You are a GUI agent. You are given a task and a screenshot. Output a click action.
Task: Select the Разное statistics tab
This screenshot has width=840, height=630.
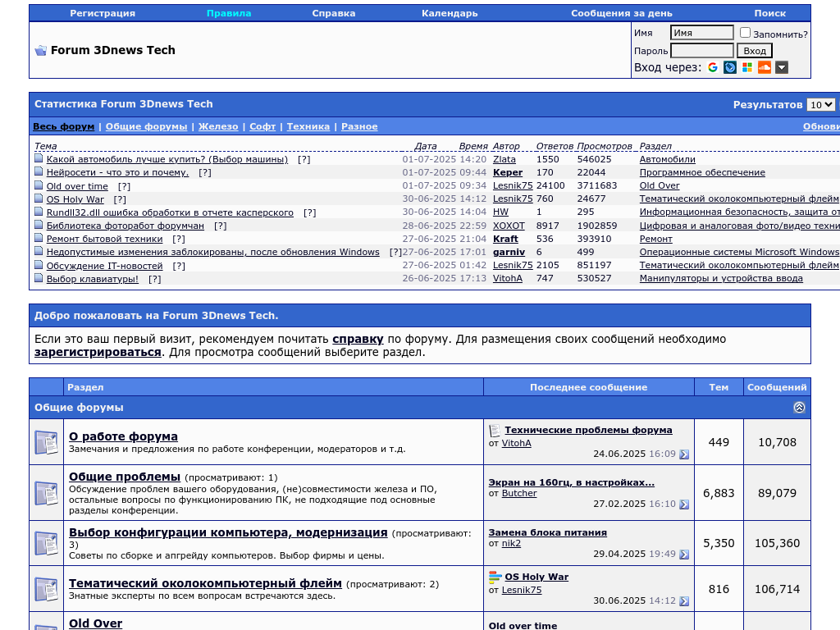click(x=359, y=126)
